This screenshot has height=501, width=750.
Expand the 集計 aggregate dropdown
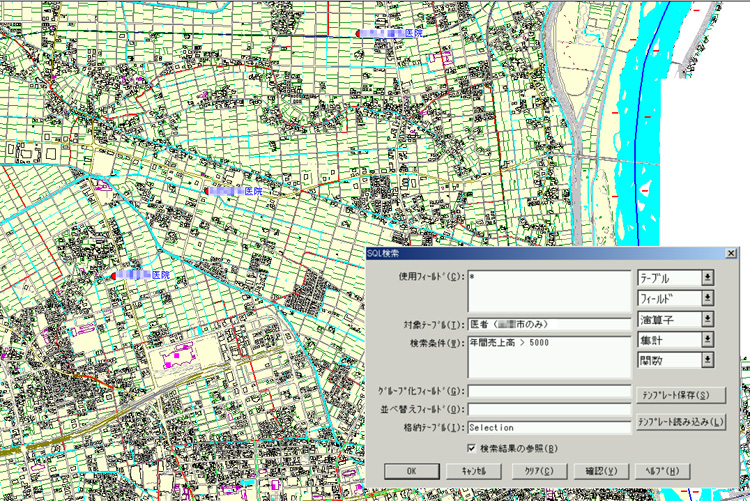676,341
